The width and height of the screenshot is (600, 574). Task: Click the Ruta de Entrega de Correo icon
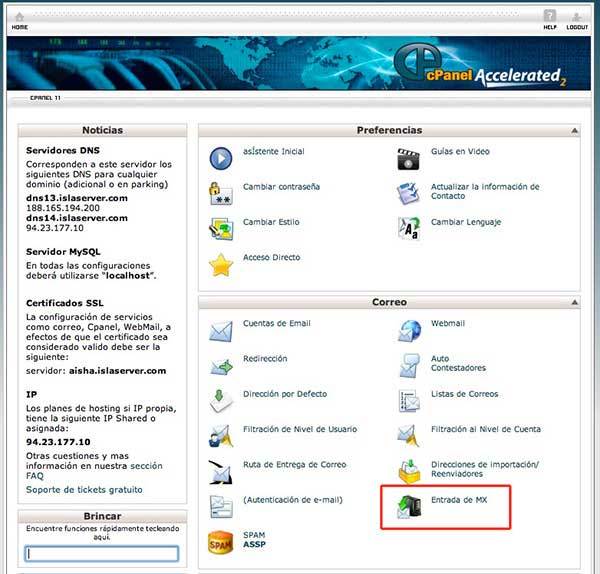tap(221, 472)
